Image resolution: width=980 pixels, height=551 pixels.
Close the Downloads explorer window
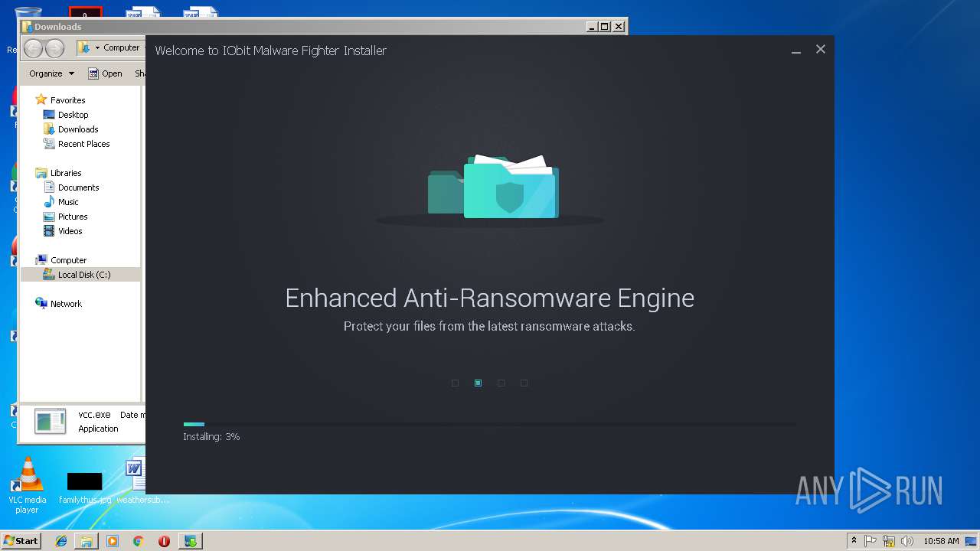619,27
